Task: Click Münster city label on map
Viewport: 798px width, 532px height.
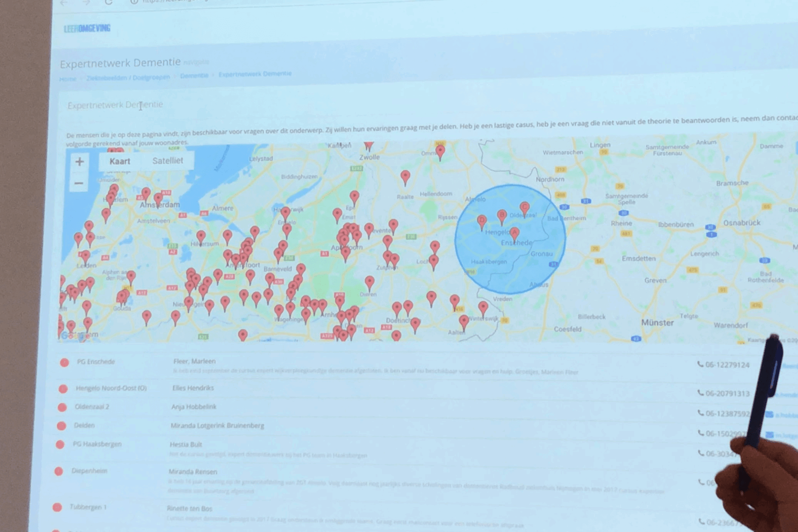Action: 657,323
